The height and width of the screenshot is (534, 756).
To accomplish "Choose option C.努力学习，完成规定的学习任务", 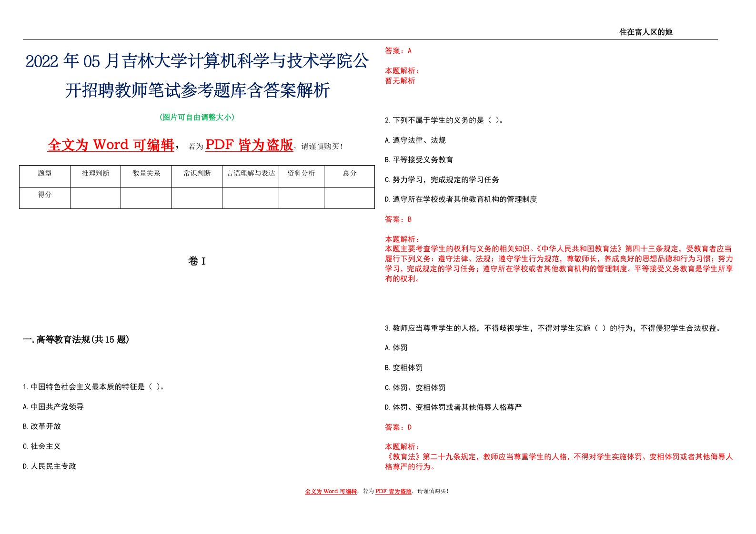I will tap(442, 180).
